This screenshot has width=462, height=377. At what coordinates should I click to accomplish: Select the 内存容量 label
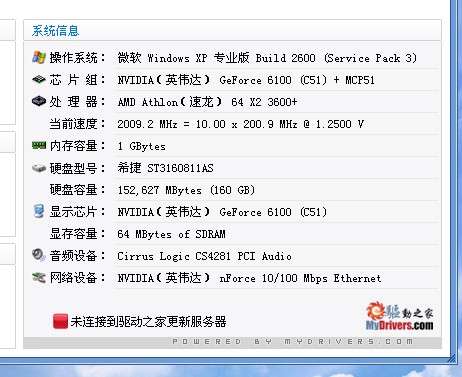(77, 146)
